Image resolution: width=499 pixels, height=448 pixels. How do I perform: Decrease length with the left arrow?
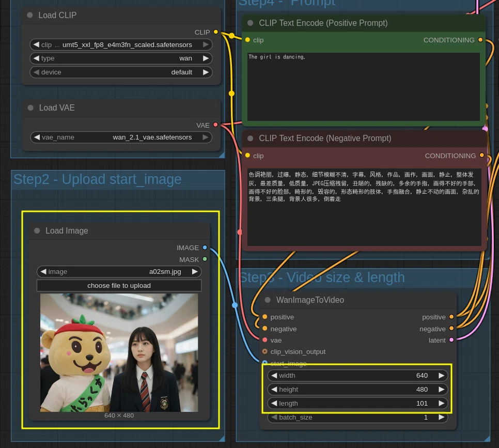274,404
